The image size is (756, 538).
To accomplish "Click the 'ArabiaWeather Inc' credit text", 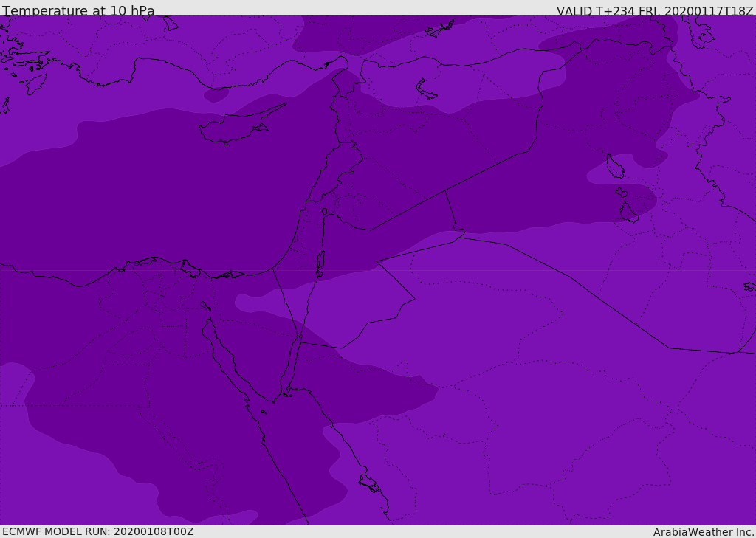I will (704, 532).
